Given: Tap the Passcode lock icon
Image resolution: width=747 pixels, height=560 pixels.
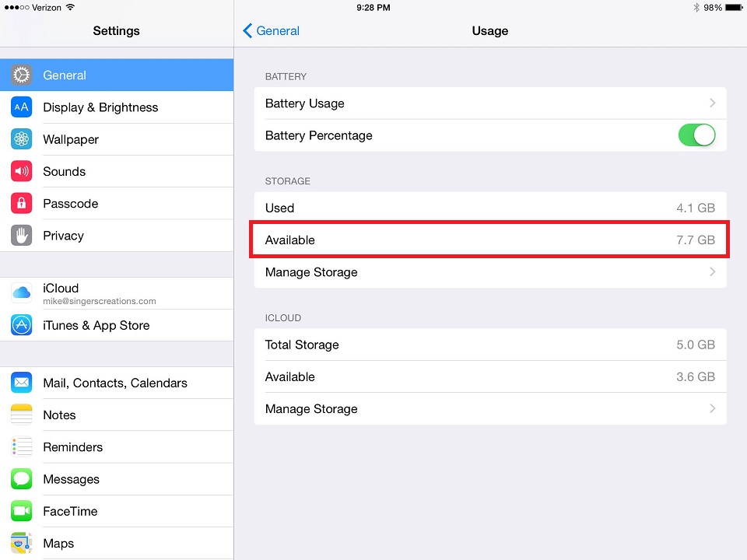Looking at the screenshot, I should coord(22,203).
